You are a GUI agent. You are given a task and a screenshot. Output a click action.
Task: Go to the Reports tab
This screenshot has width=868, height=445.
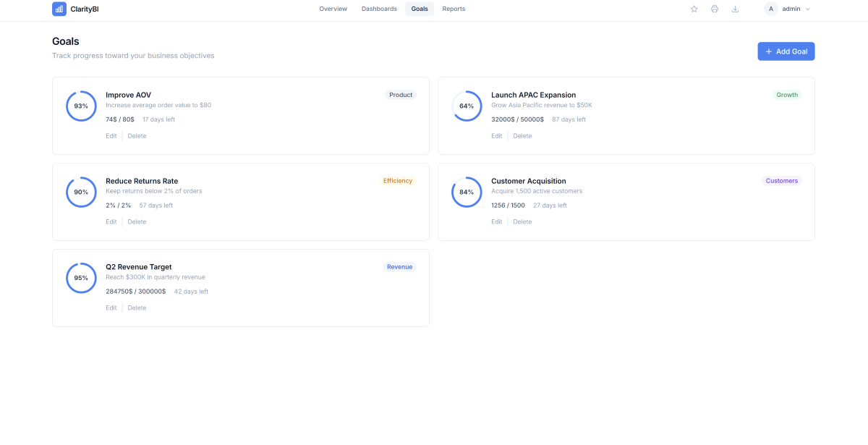coord(454,9)
